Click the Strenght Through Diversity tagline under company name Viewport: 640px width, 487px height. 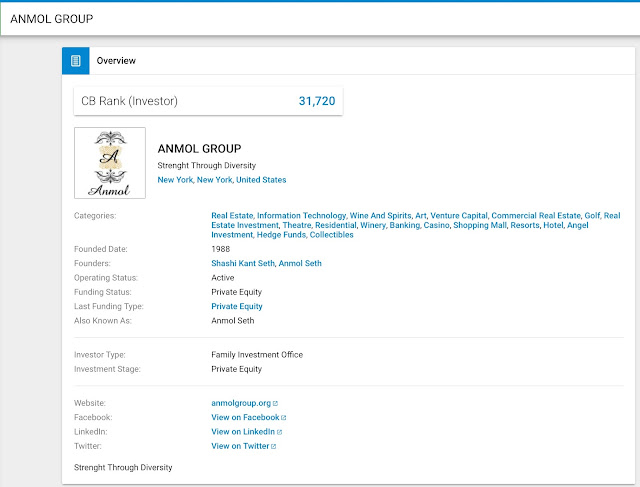click(207, 165)
